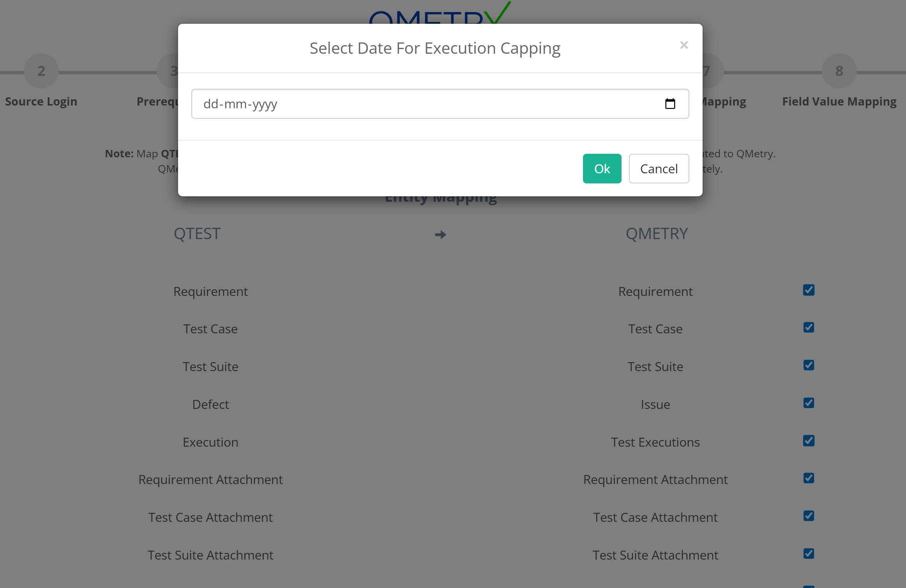
Task: Focus the dd-mm-yyyy date input field
Action: click(x=440, y=104)
